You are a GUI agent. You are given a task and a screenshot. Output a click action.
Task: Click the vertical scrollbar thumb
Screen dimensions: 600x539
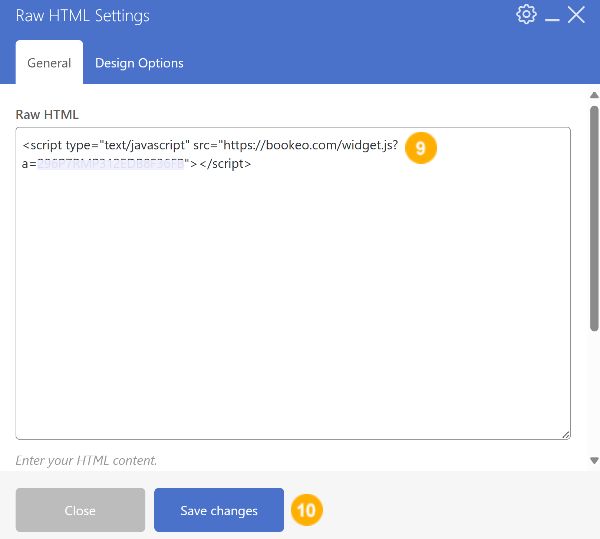coord(594,219)
